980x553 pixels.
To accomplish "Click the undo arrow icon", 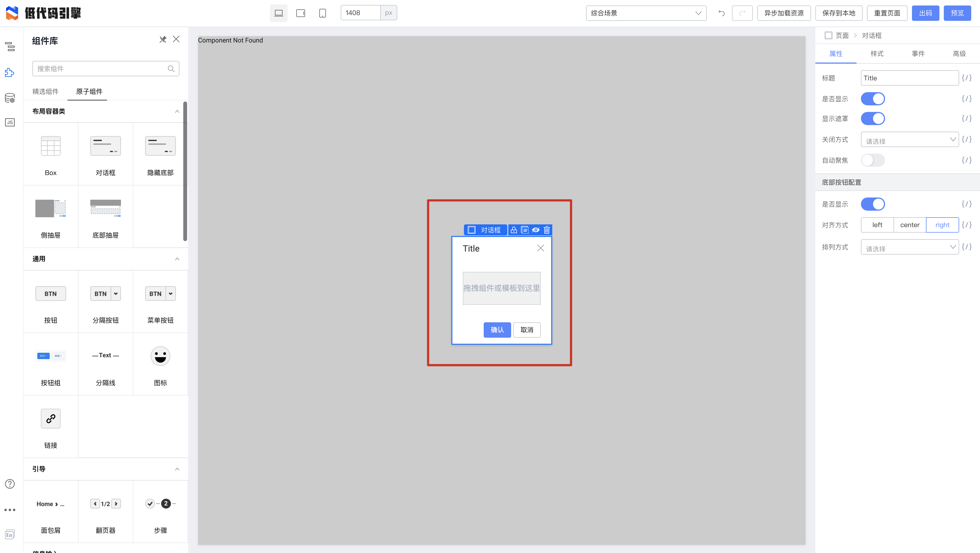I will 721,13.
